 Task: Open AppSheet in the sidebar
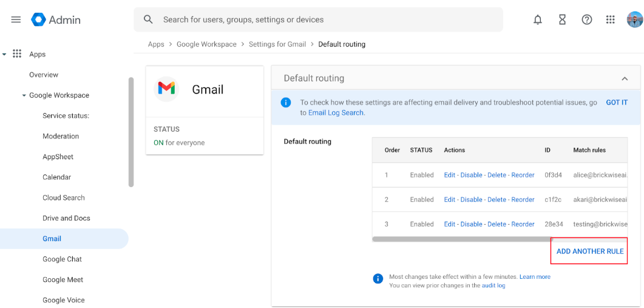pyautogui.click(x=58, y=157)
